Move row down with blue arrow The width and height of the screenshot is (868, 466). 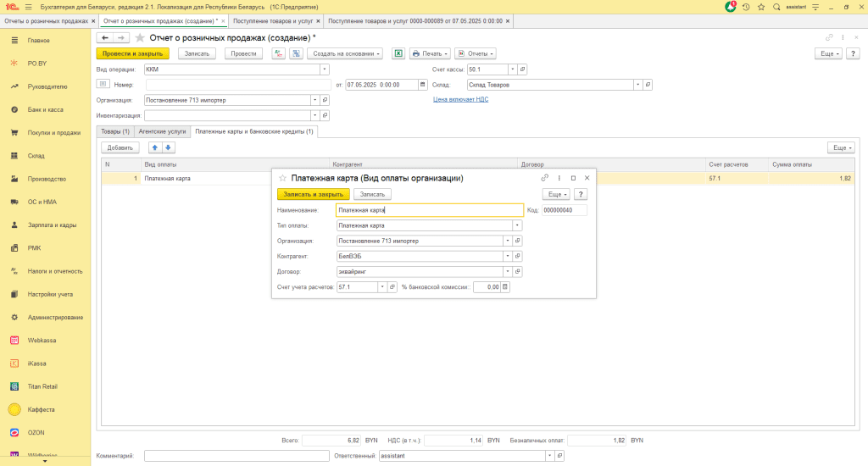[x=169, y=147]
